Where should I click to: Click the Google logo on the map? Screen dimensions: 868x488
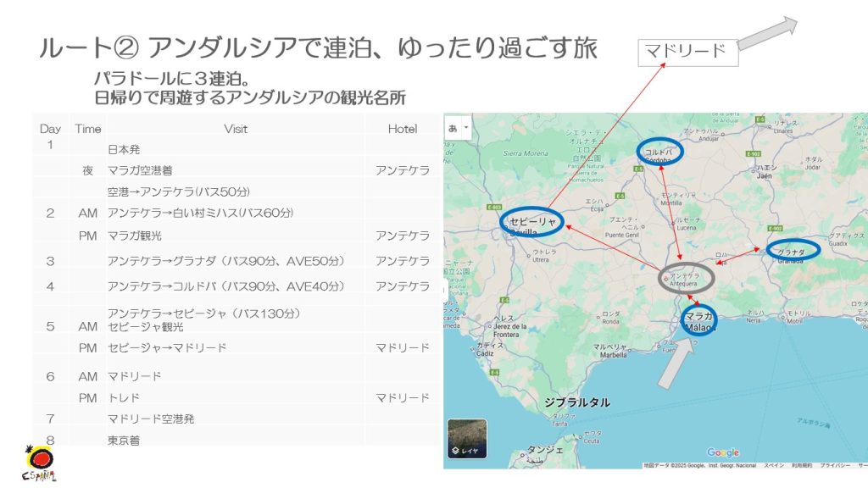pyautogui.click(x=723, y=452)
